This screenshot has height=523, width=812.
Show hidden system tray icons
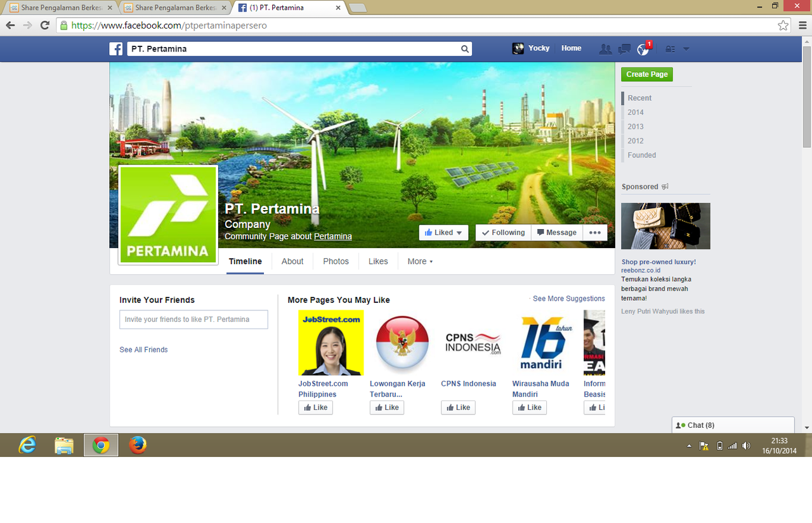click(x=690, y=446)
